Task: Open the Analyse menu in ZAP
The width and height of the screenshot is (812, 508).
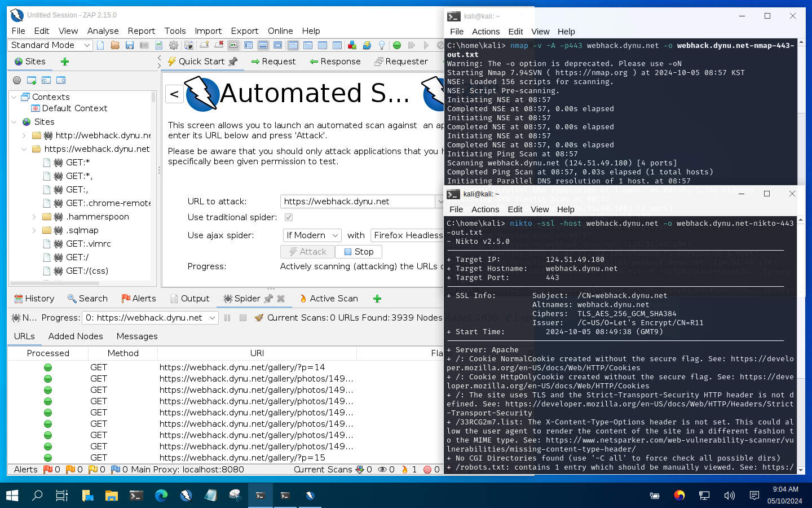Action: coord(103,31)
